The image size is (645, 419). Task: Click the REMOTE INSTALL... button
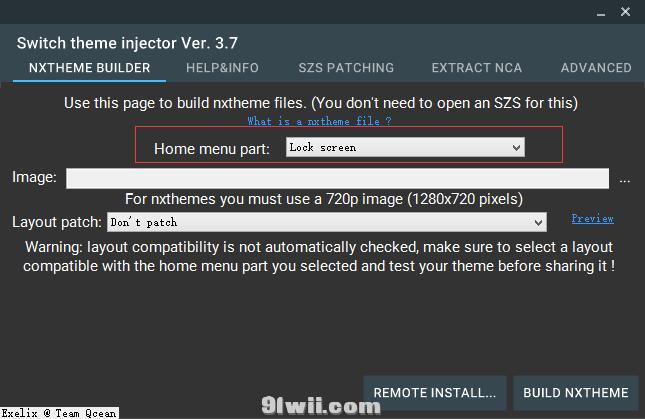pos(435,393)
